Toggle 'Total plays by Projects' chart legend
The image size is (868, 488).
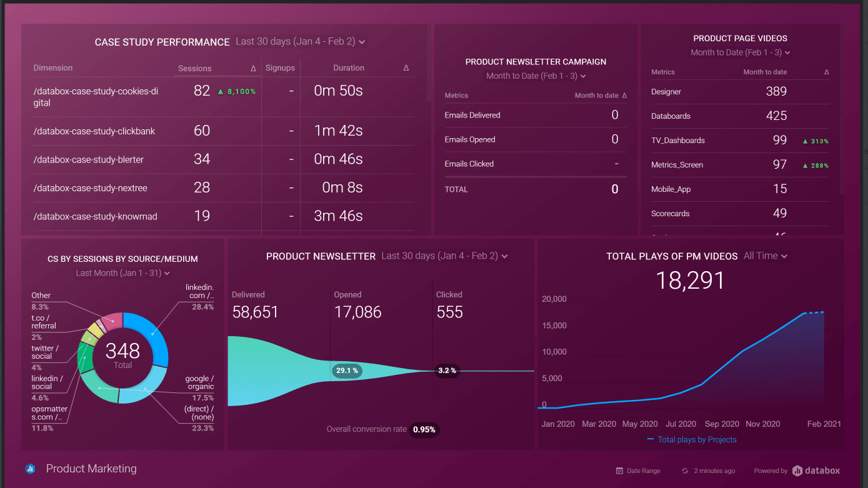[x=692, y=439]
